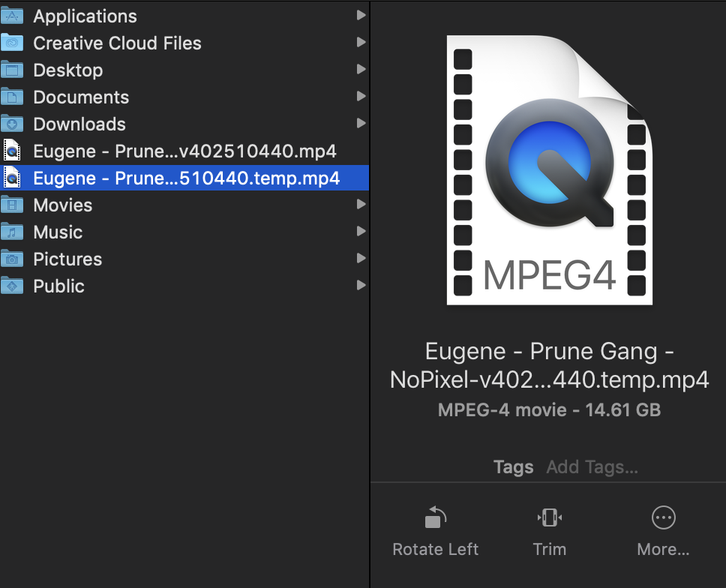
Task: Click the Documents folder icon
Action: (x=12, y=97)
